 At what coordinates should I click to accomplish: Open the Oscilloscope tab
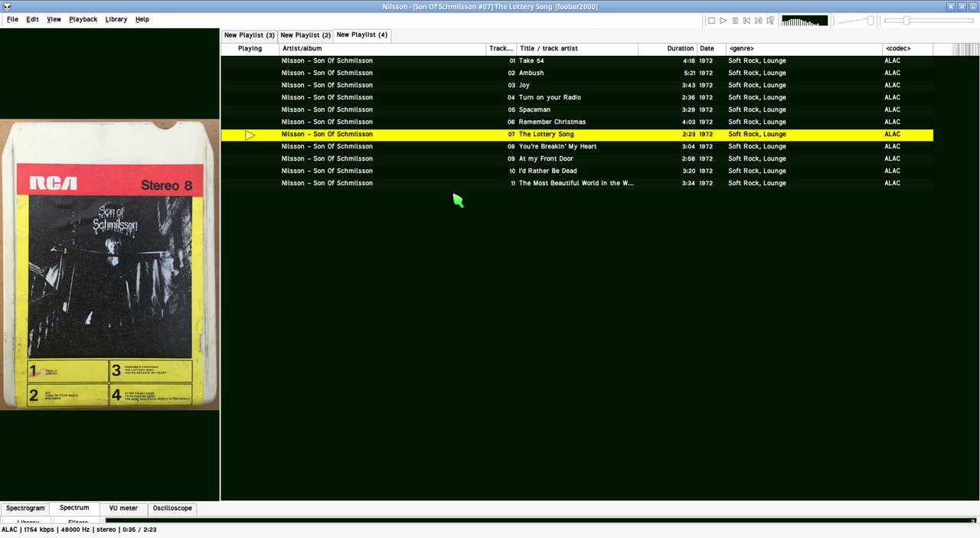pyautogui.click(x=172, y=508)
